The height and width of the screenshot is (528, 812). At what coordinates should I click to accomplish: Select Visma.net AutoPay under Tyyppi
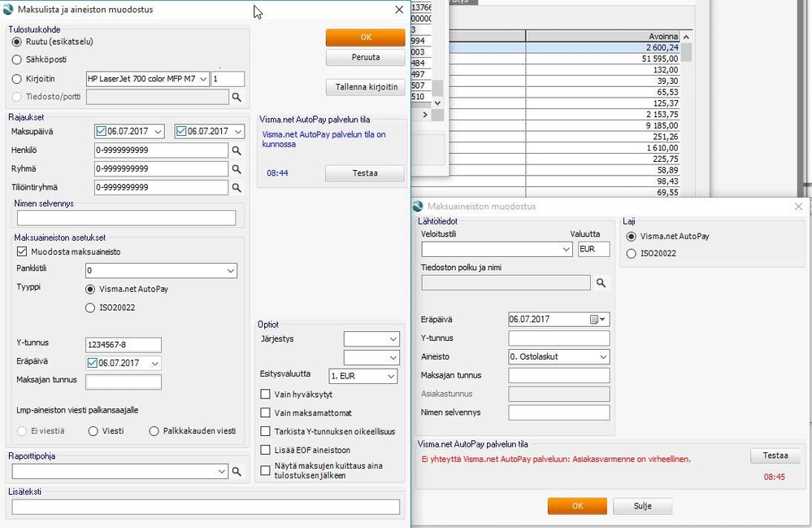[x=90, y=289]
